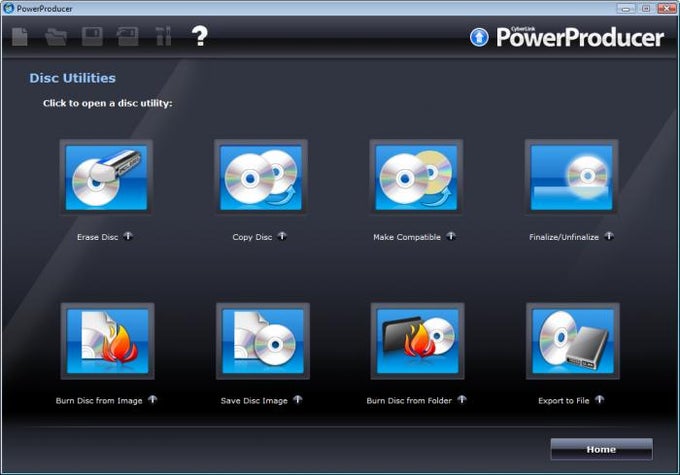Click the Make Compatible text label
The width and height of the screenshot is (680, 475).
click(x=407, y=237)
